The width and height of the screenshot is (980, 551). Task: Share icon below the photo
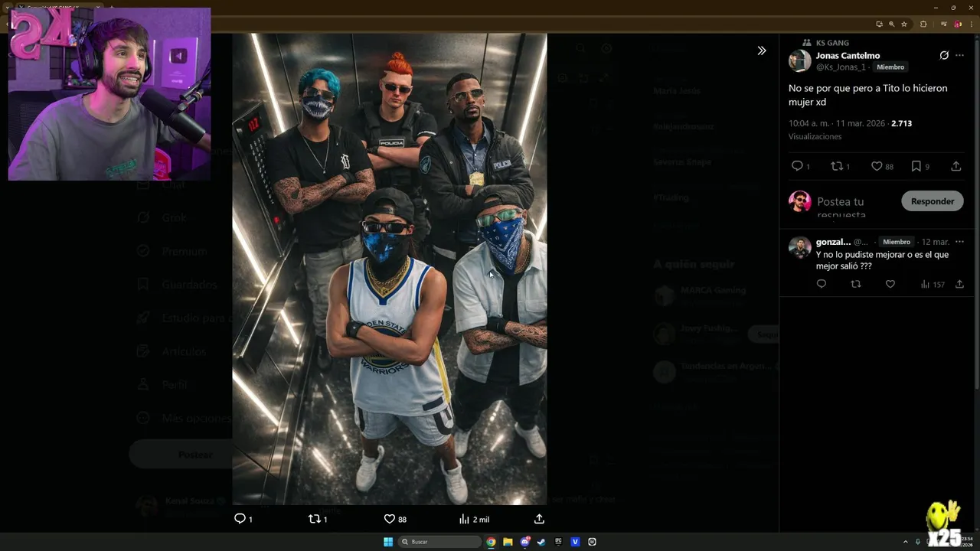pos(539,519)
